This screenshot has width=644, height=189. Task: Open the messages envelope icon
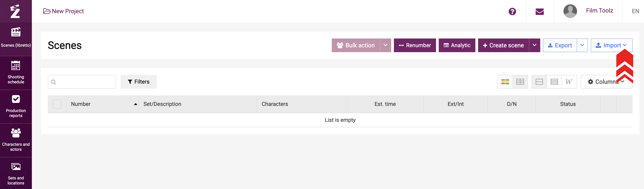540,12
